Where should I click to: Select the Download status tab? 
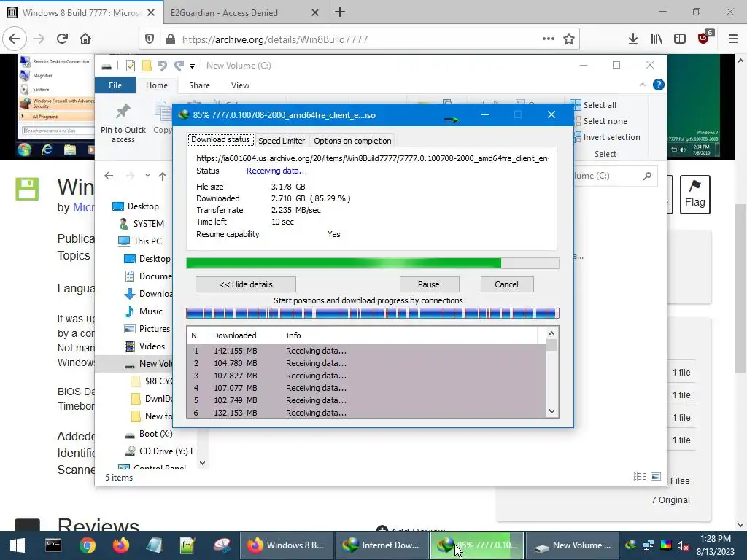pyautogui.click(x=220, y=139)
